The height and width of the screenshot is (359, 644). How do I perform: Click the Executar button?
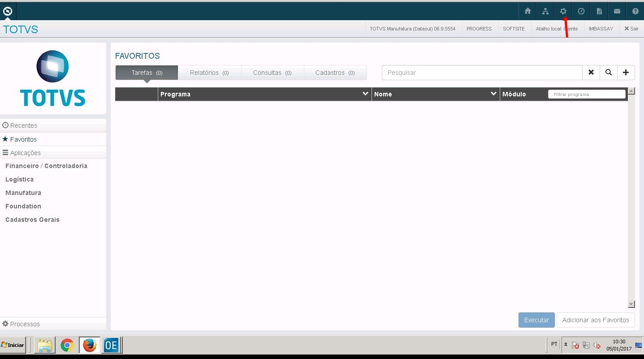tap(536, 320)
